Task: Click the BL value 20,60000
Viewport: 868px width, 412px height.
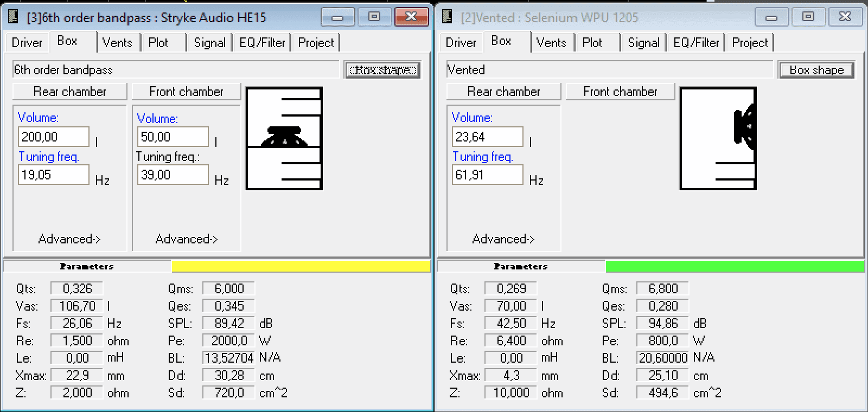Action: tap(662, 358)
